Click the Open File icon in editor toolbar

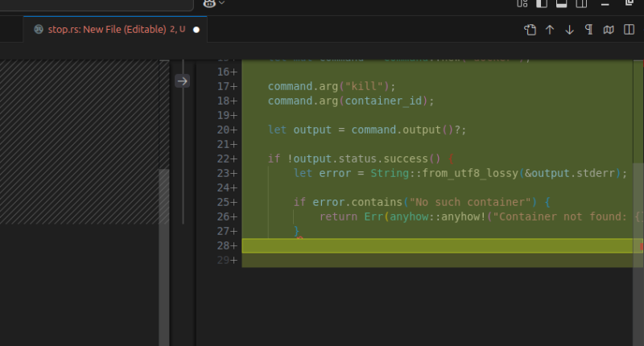[530, 30]
